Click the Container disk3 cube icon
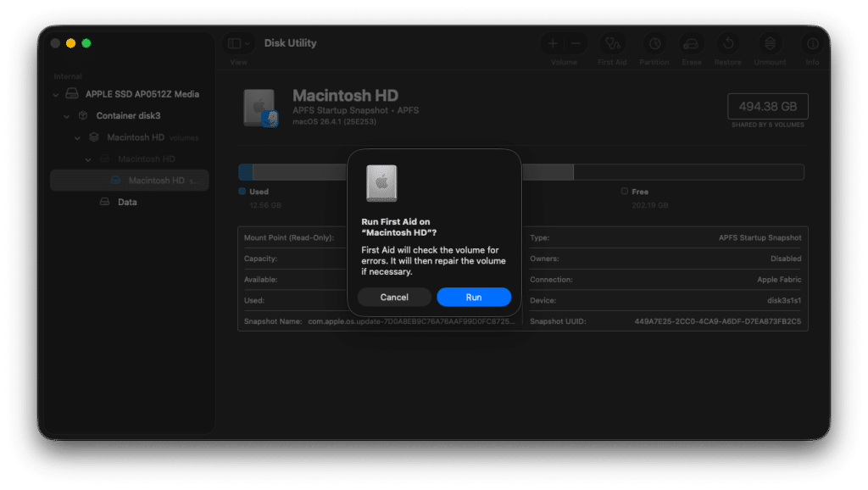Screen dimensions: 868x490 coord(83,115)
